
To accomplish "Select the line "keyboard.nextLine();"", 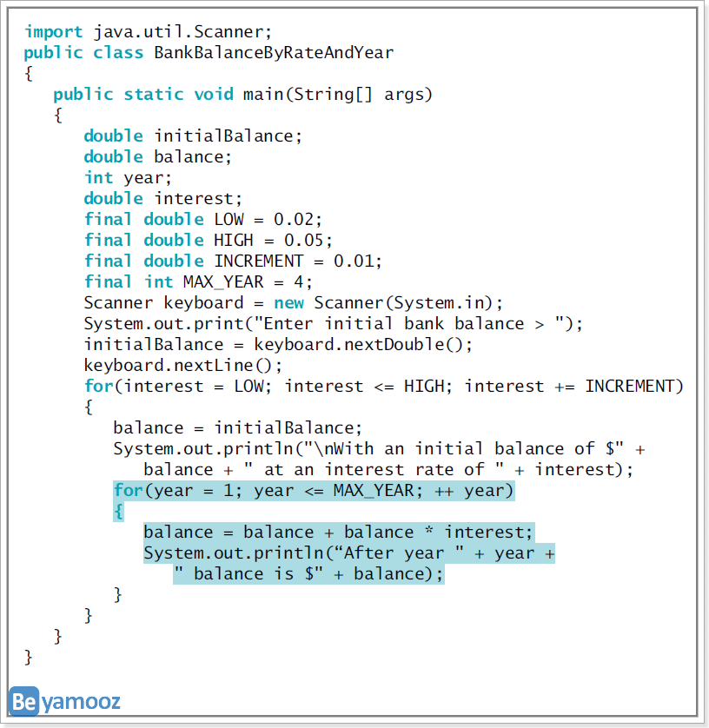I will tap(183, 366).
